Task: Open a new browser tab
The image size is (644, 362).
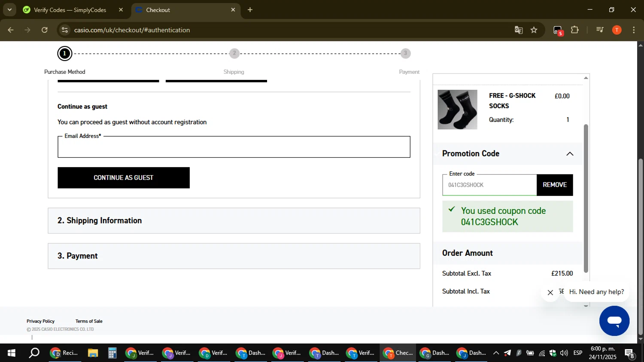Action: coord(250,10)
